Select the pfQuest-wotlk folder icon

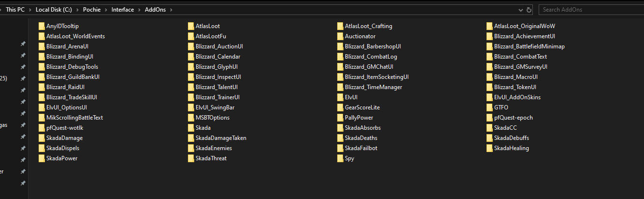tap(41, 128)
